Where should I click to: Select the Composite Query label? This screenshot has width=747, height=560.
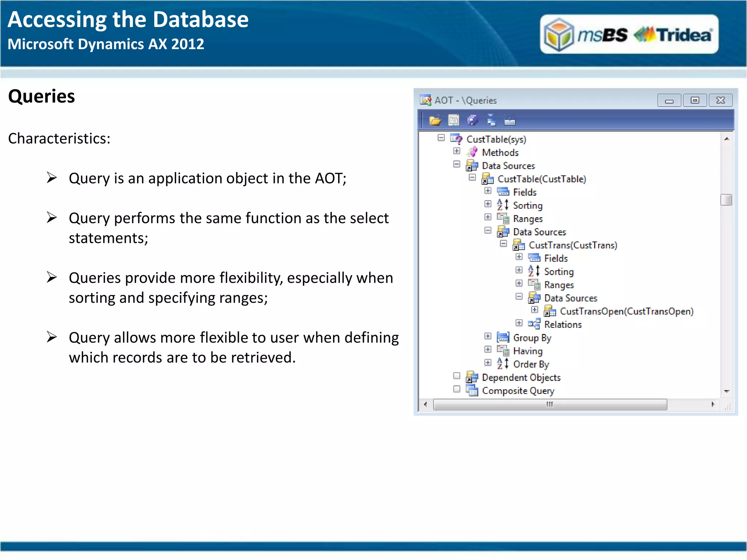click(518, 391)
